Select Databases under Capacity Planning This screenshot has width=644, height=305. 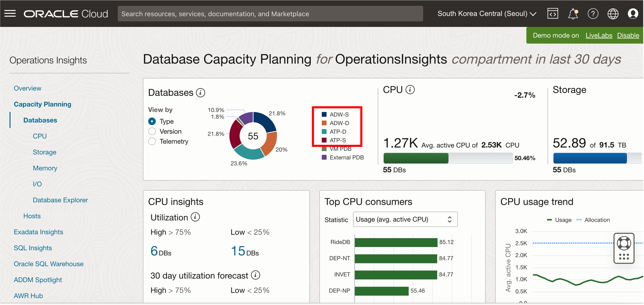(40, 120)
